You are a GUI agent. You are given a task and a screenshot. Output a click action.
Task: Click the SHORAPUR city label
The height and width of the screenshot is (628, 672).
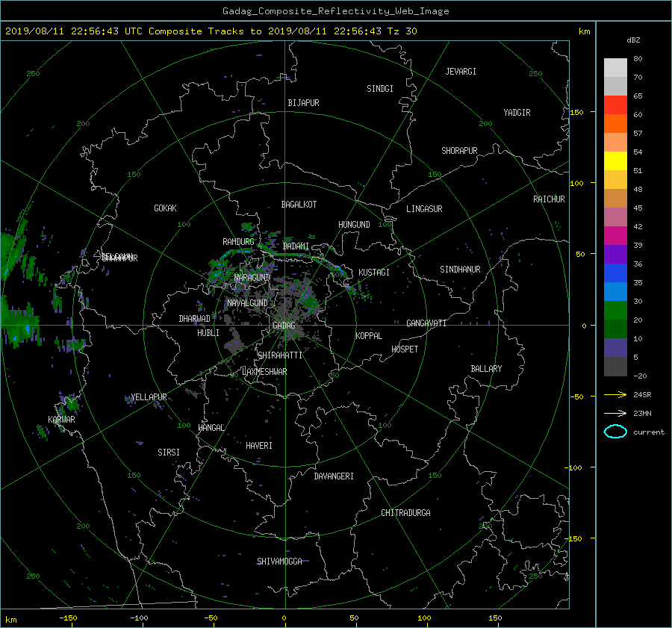459,151
